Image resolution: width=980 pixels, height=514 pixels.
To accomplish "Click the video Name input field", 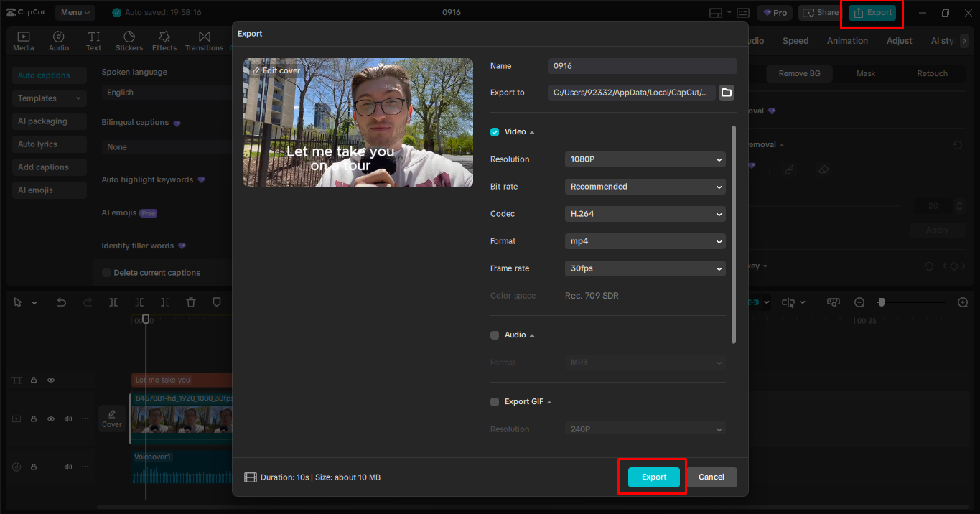I will tap(641, 65).
